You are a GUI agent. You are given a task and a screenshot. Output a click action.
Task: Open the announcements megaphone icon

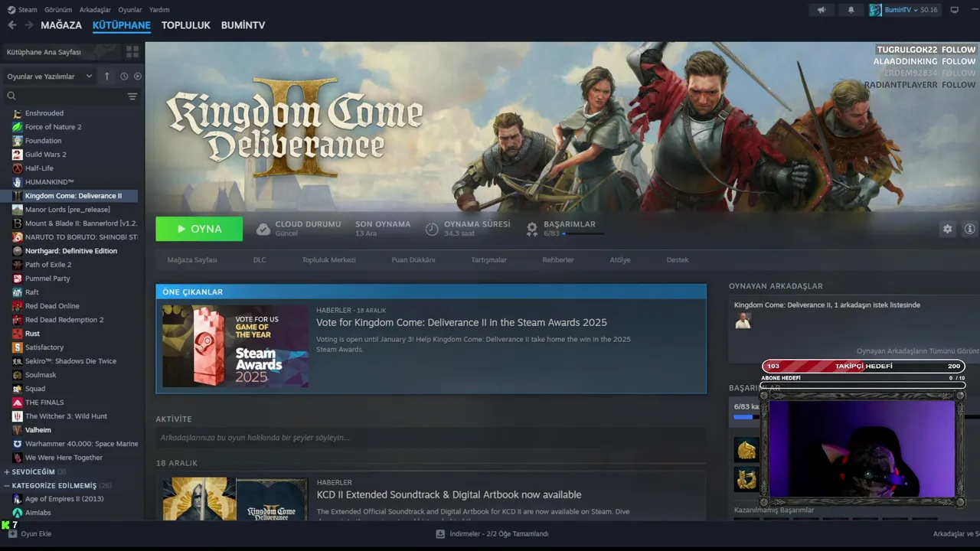(x=822, y=10)
